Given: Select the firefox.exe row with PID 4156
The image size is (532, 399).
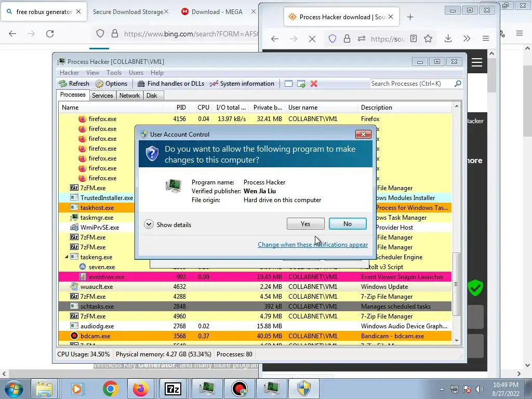Looking at the screenshot, I should coord(255,119).
